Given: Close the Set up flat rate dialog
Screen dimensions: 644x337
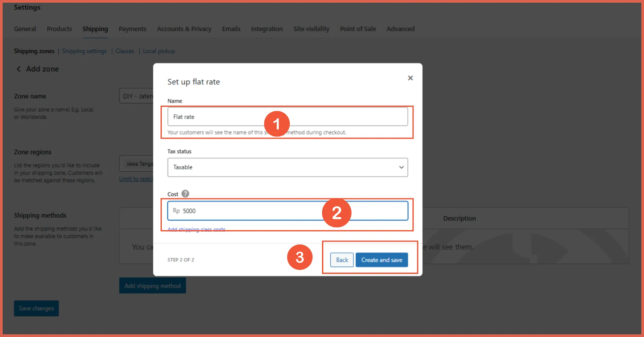Looking at the screenshot, I should tap(410, 78).
